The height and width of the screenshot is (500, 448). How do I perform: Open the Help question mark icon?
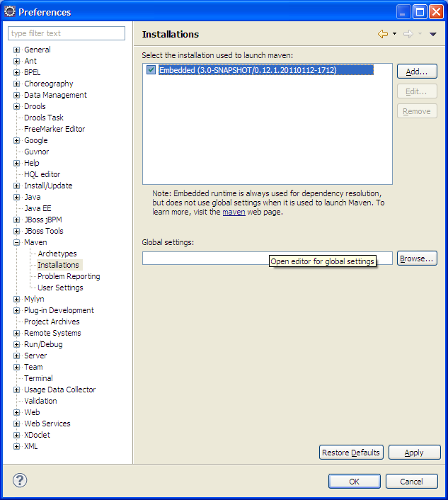(20, 480)
